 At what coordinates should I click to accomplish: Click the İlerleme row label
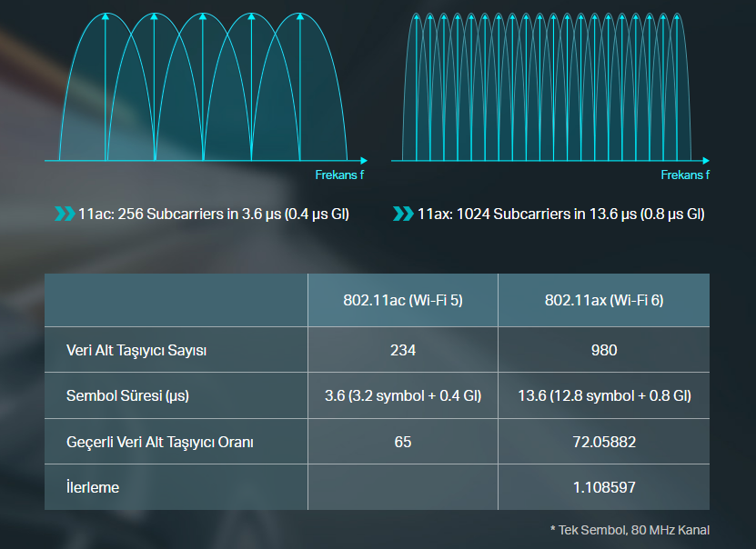coord(93,487)
